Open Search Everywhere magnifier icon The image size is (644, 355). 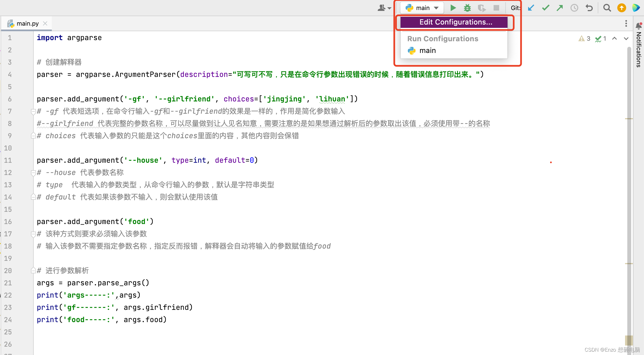tap(607, 8)
